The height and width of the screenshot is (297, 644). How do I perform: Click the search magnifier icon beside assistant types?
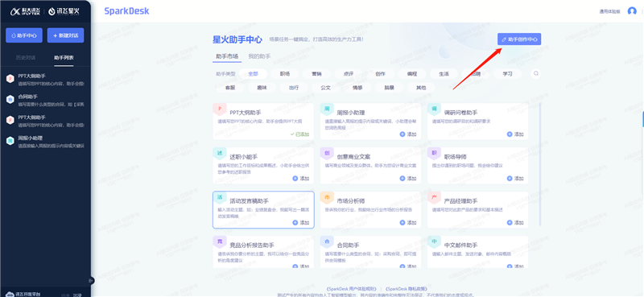(x=535, y=74)
